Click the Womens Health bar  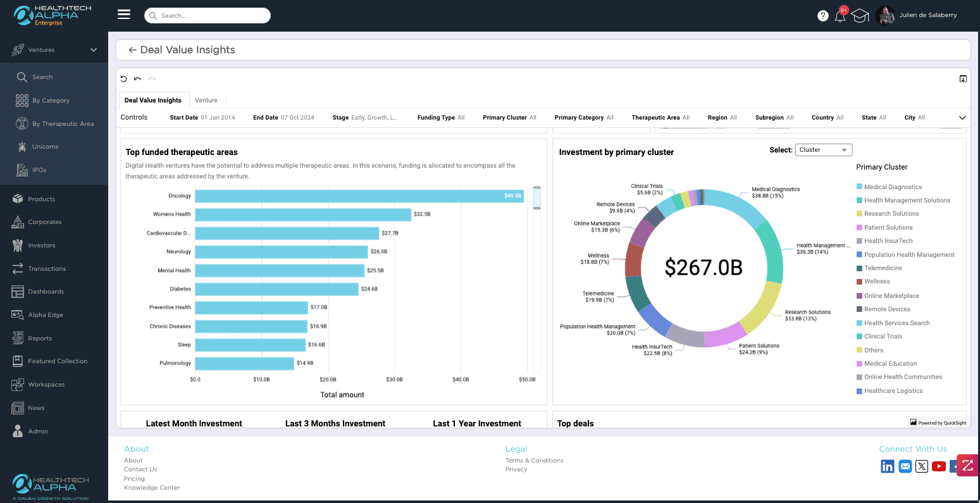[x=303, y=214]
